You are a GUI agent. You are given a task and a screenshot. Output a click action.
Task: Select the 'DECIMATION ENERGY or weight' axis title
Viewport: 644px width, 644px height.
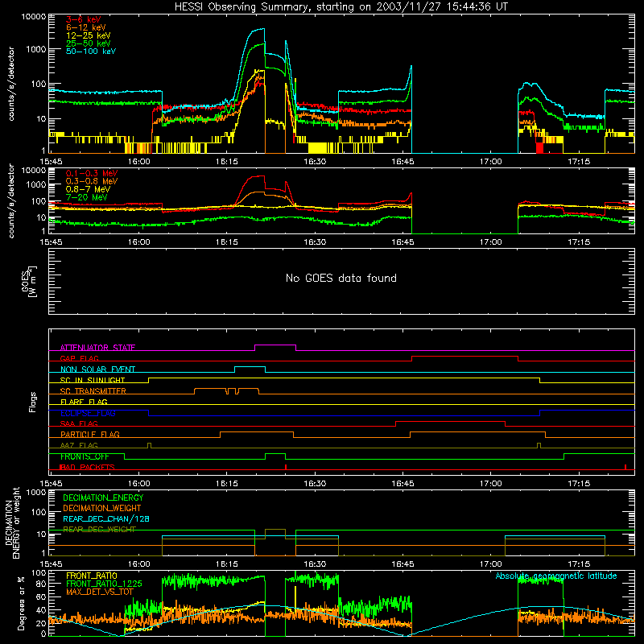click(x=12, y=522)
